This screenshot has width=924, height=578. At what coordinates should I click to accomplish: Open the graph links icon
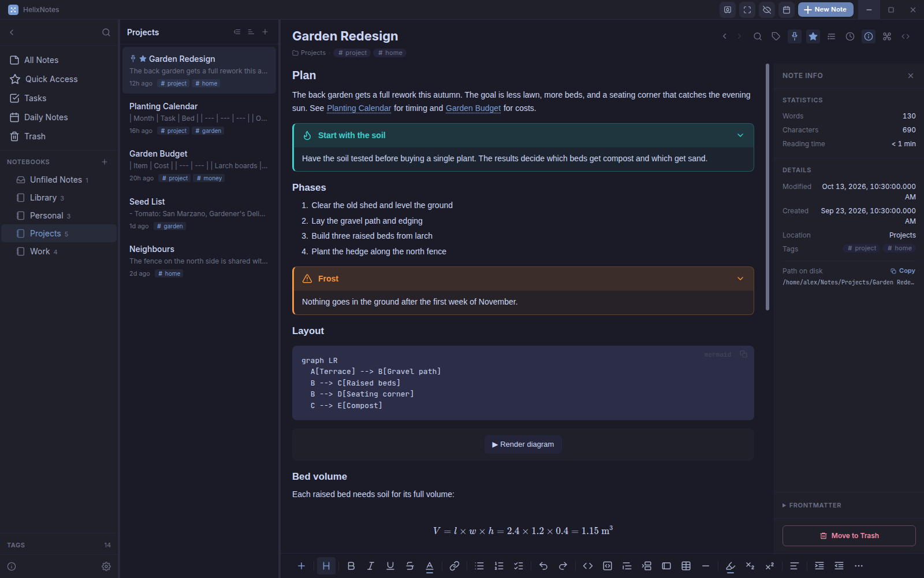point(887,36)
